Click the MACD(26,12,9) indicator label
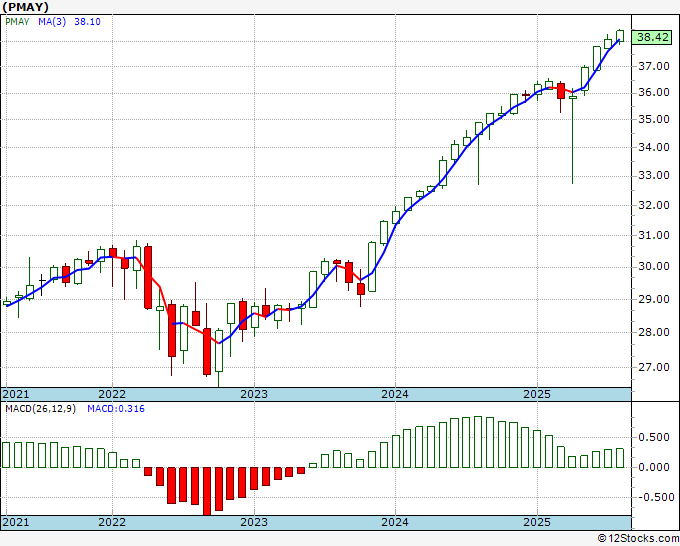680x546 pixels. click(x=40, y=409)
